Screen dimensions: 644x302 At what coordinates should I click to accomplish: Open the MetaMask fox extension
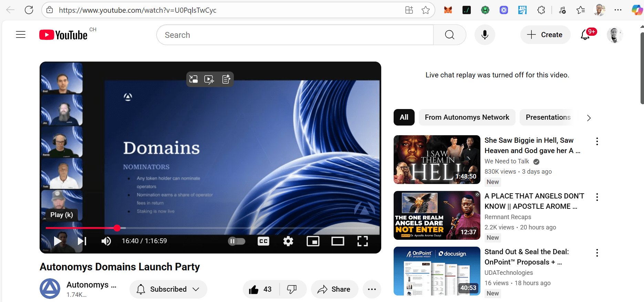[448, 10]
